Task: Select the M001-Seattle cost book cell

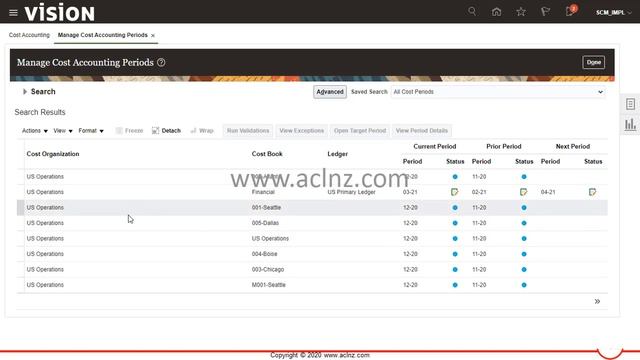Action: click(x=269, y=285)
